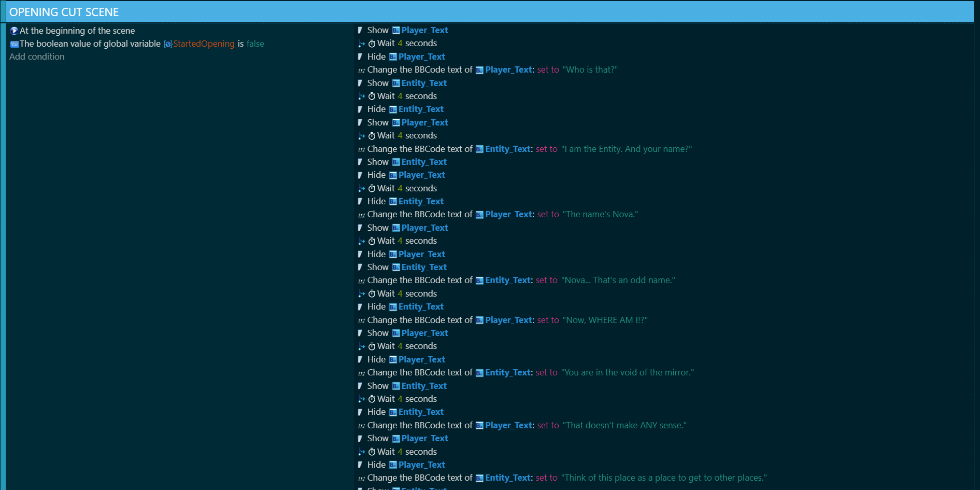Select the Entity_Text name in a Change BBCode action

coord(507,149)
